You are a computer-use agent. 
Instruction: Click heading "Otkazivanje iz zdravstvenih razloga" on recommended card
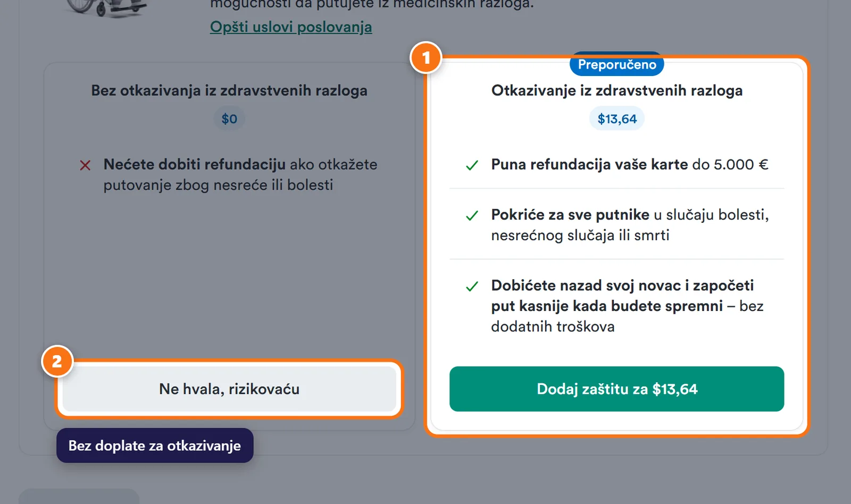pyautogui.click(x=617, y=90)
